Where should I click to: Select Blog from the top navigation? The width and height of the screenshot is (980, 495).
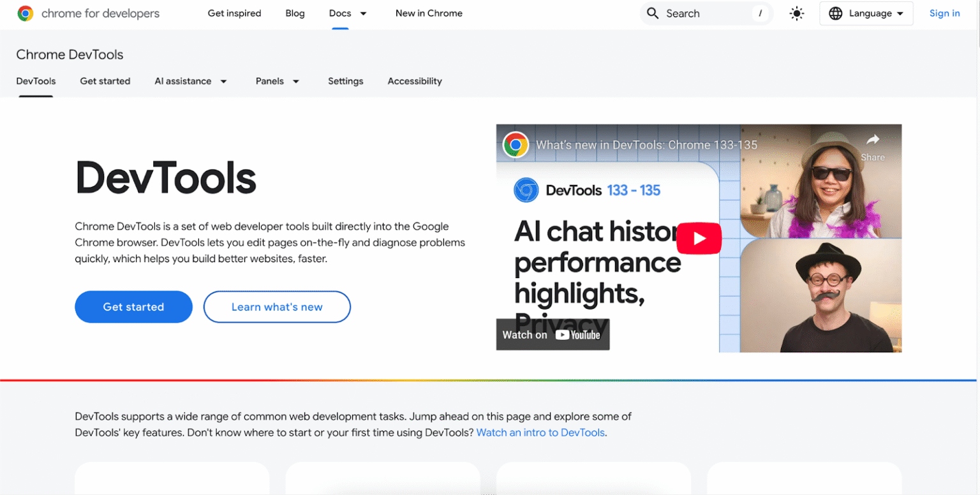point(295,13)
